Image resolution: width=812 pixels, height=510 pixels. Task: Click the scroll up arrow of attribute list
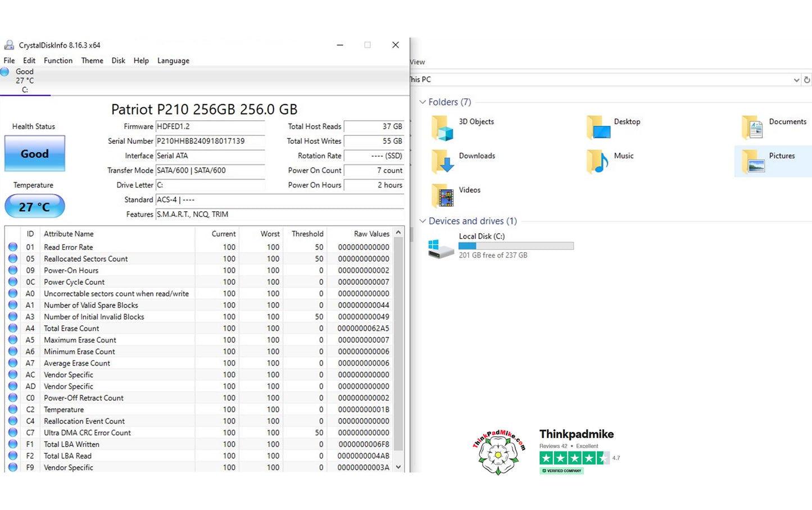[398, 233]
